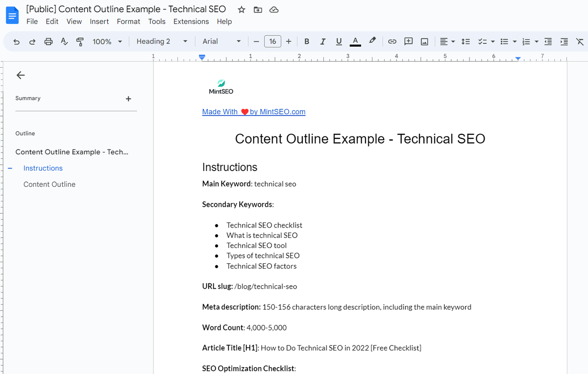Open the Tools menu

[157, 22]
